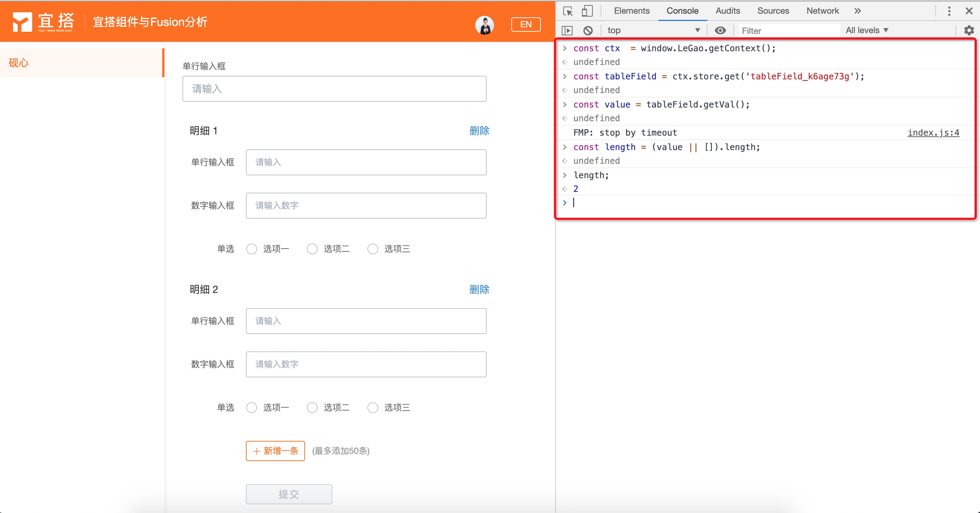The width and height of the screenshot is (980, 513).
Task: Click the live expression eye icon
Action: [x=720, y=30]
